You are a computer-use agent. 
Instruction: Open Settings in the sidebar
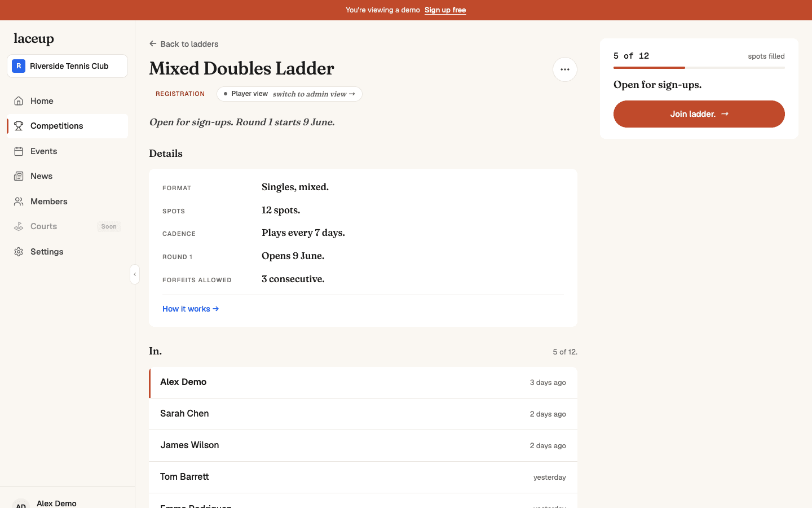click(x=67, y=252)
